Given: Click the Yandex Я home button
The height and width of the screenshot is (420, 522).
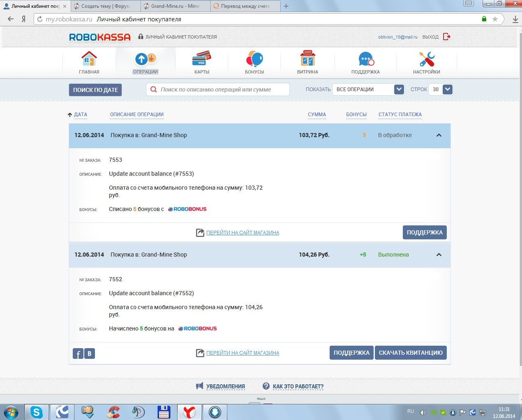Looking at the screenshot, I should point(24,19).
